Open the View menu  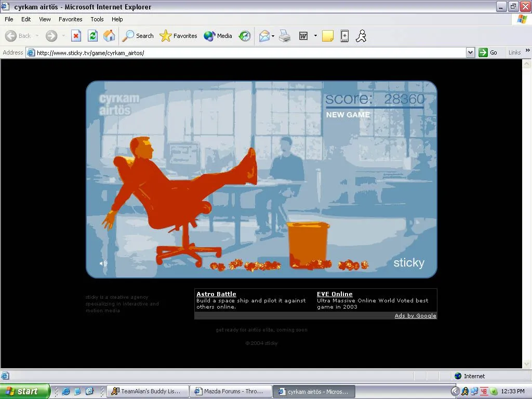pos(45,19)
